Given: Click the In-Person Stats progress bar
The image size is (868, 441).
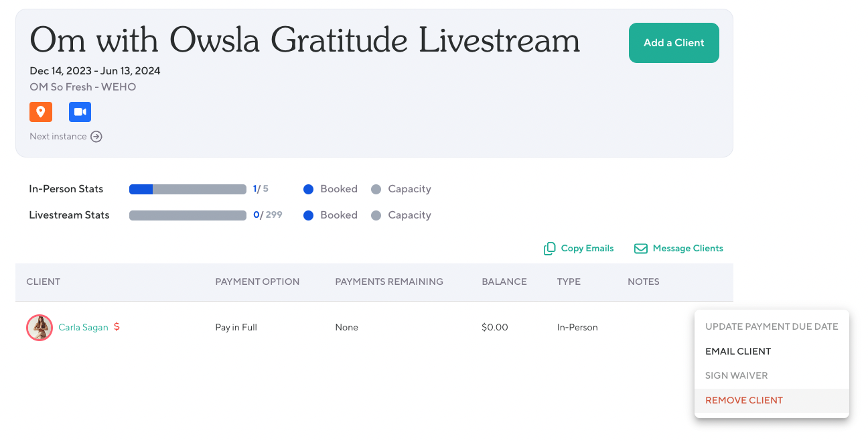Looking at the screenshot, I should [x=188, y=190].
